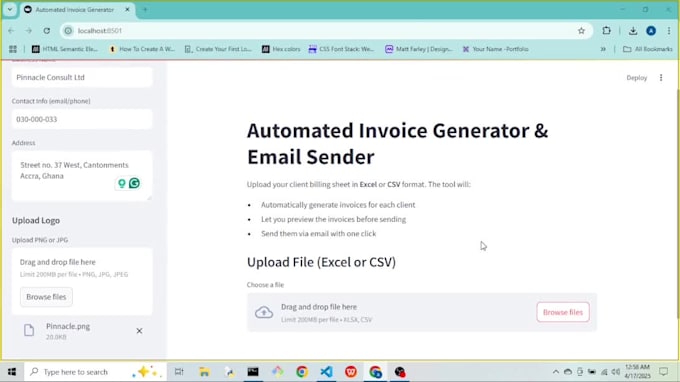Close the Automated Invoice Generator tab
Viewport: 680px width, 382px height.
click(127, 10)
